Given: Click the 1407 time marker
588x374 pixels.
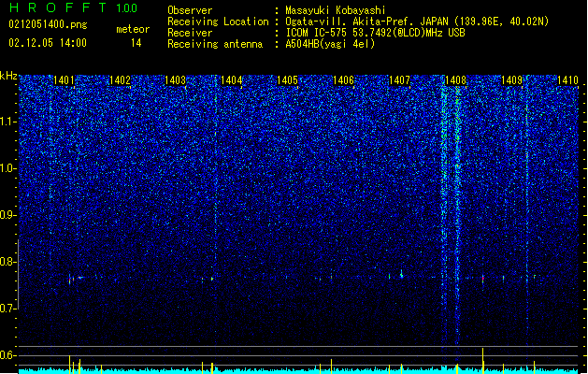Looking at the screenshot, I should coord(399,80).
